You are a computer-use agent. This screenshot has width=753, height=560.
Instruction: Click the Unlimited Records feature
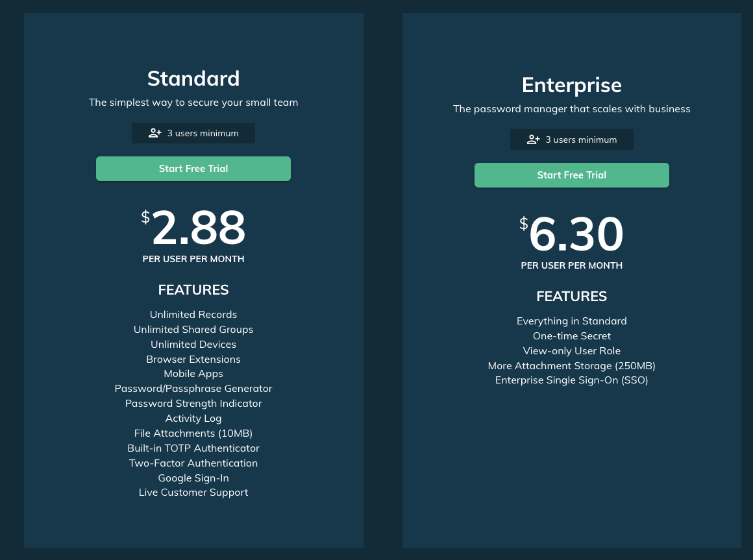click(193, 315)
